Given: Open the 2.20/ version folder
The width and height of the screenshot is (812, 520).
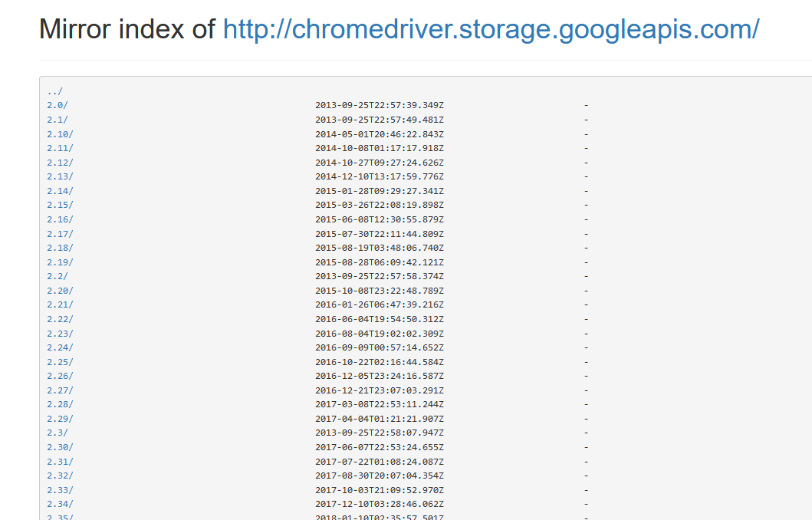Looking at the screenshot, I should coord(54,290).
